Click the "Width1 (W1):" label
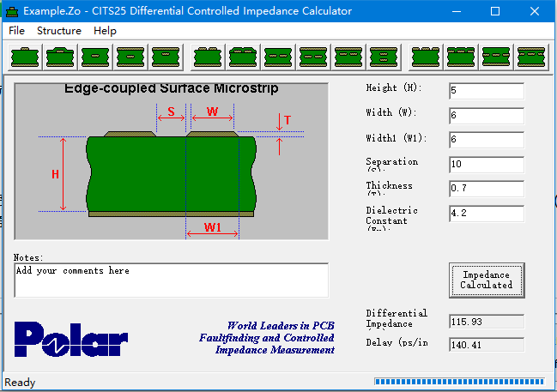557x392 pixels. (397, 138)
